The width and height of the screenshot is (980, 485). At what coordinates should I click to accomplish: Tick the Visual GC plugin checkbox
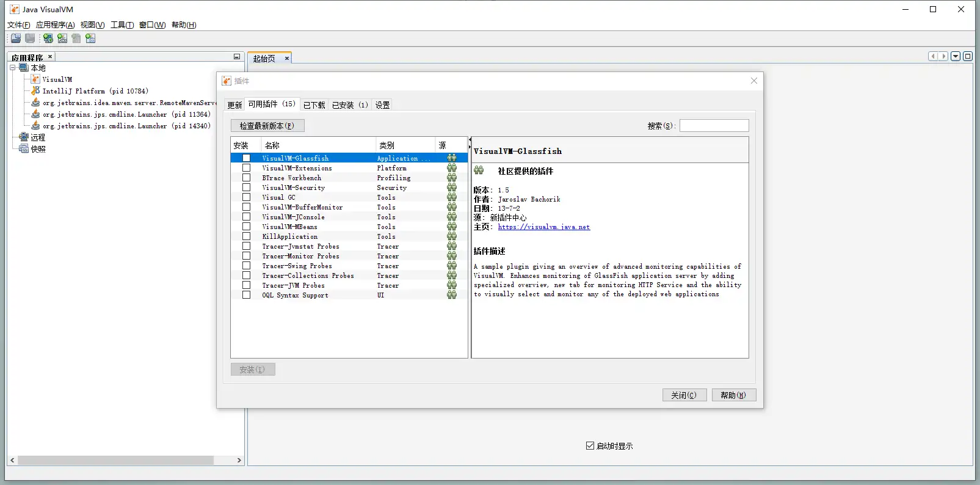246,197
